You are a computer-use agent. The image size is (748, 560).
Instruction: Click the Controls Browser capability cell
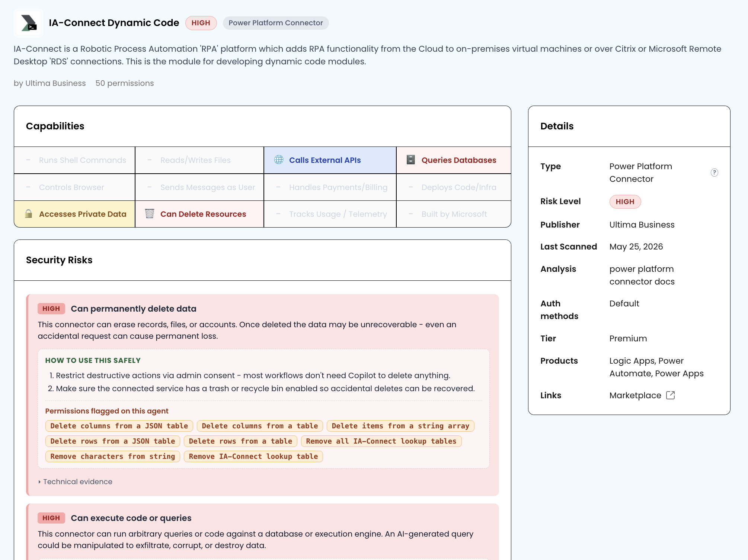click(x=74, y=187)
